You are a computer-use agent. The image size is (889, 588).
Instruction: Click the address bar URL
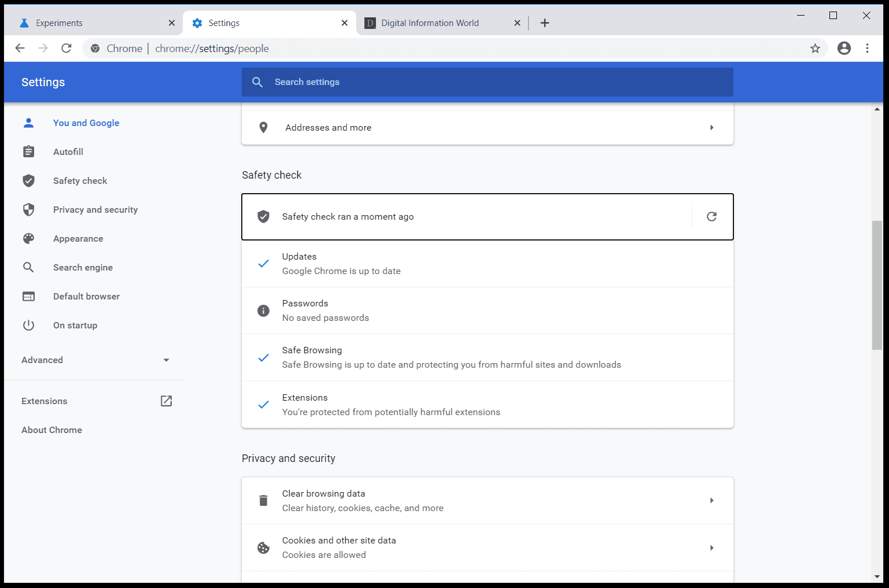(212, 49)
